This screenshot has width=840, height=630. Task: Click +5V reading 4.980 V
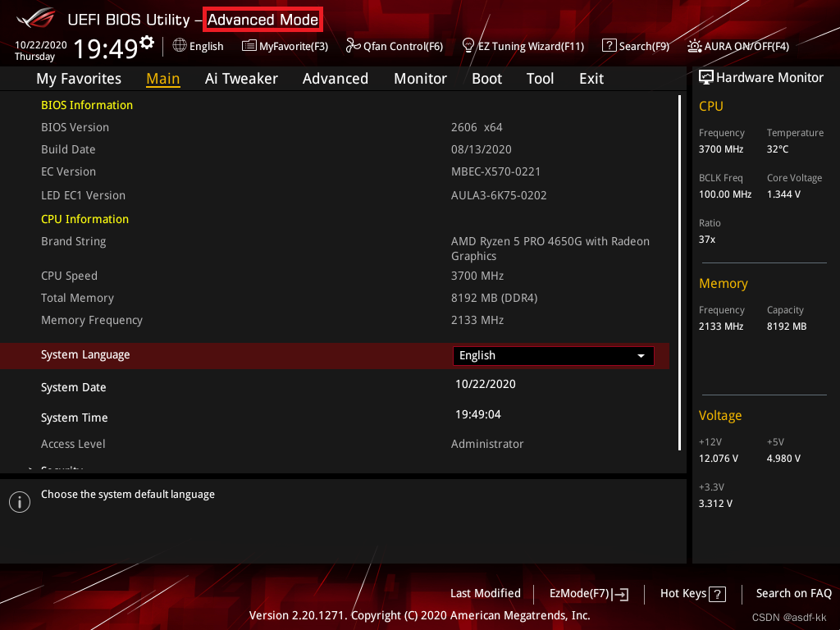(x=783, y=459)
